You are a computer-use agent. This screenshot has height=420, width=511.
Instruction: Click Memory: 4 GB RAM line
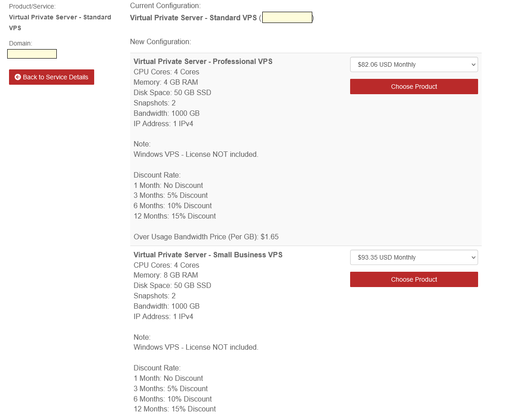(x=165, y=82)
